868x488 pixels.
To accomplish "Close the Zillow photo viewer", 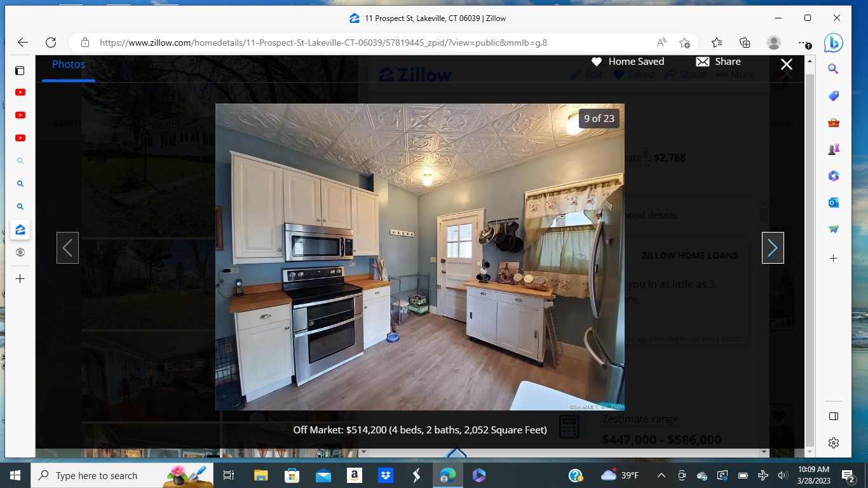I will (x=787, y=64).
